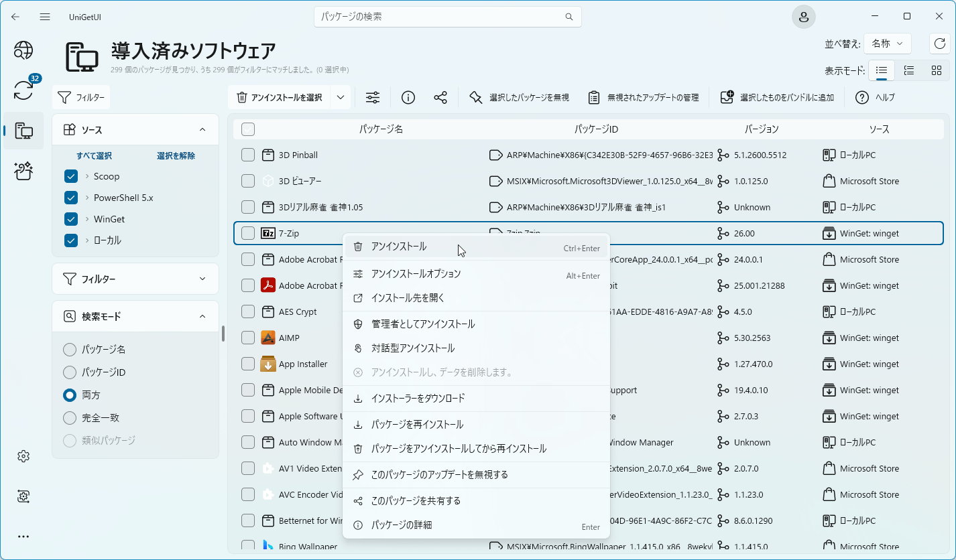Click the reload packages refresh icon
956x560 pixels.
[x=939, y=44]
